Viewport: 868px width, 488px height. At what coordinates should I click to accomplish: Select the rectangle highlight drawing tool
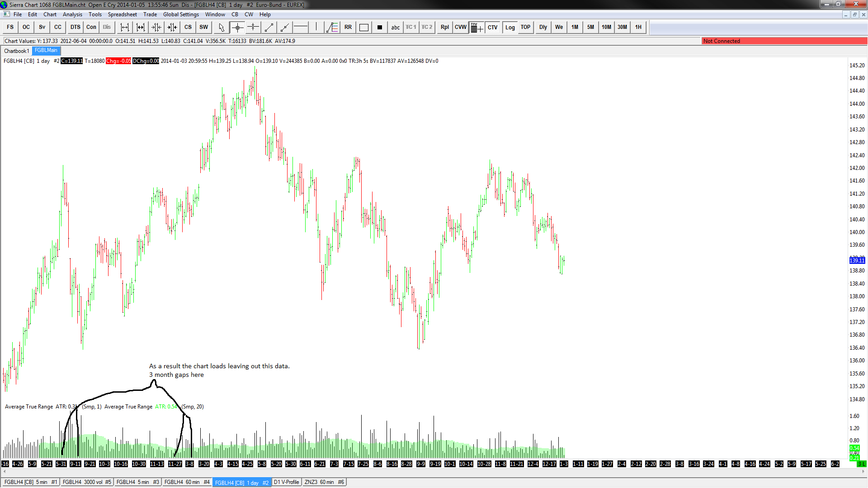(x=363, y=28)
